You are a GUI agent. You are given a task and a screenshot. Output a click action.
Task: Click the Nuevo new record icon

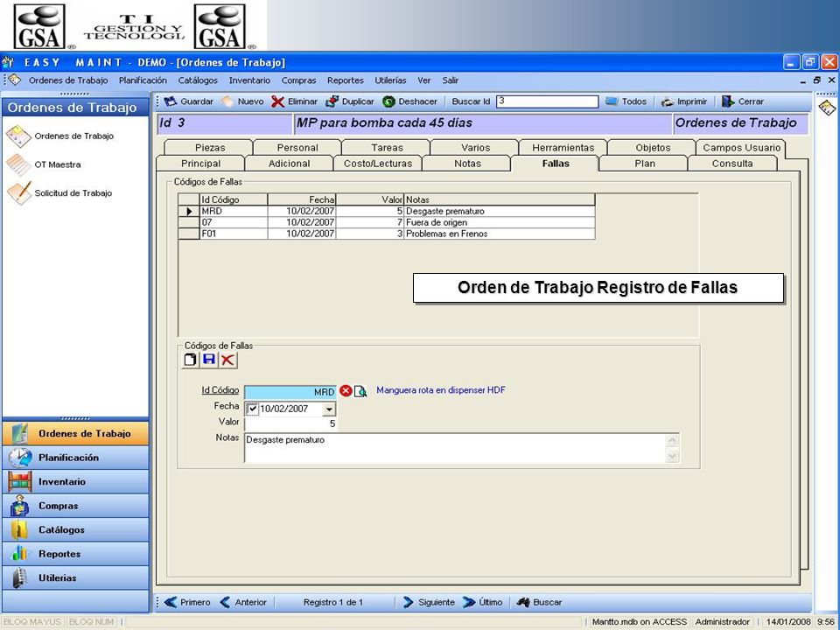tap(227, 101)
